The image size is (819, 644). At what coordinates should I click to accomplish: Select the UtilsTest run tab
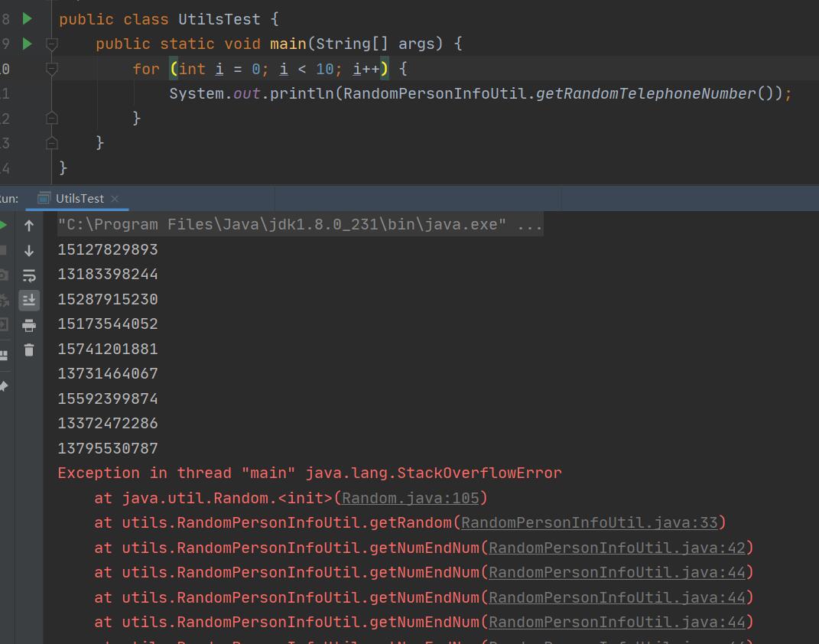[79, 199]
